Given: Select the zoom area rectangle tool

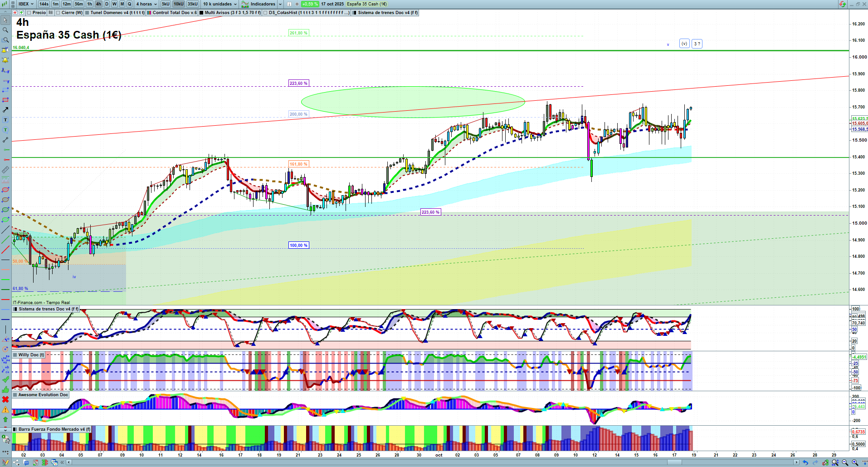Looking at the screenshot, I should [5, 40].
